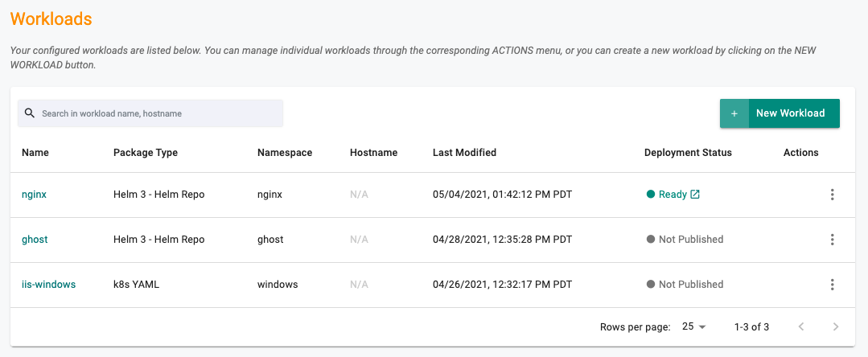Expand the rows per page dropdown
Screen dimensions: 868x357
pos(694,326)
